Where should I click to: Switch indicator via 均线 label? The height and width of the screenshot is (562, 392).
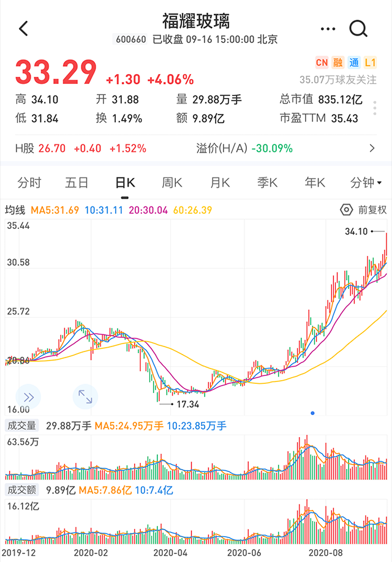15,210
